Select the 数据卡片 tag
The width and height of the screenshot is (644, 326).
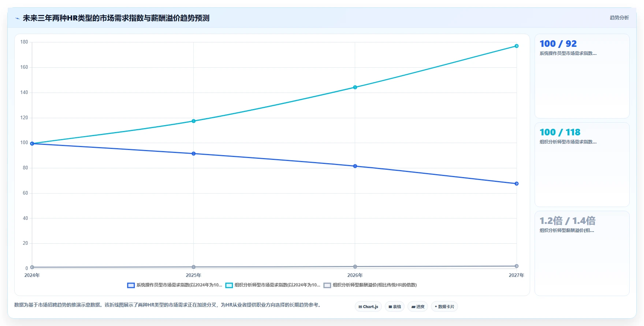pos(444,307)
